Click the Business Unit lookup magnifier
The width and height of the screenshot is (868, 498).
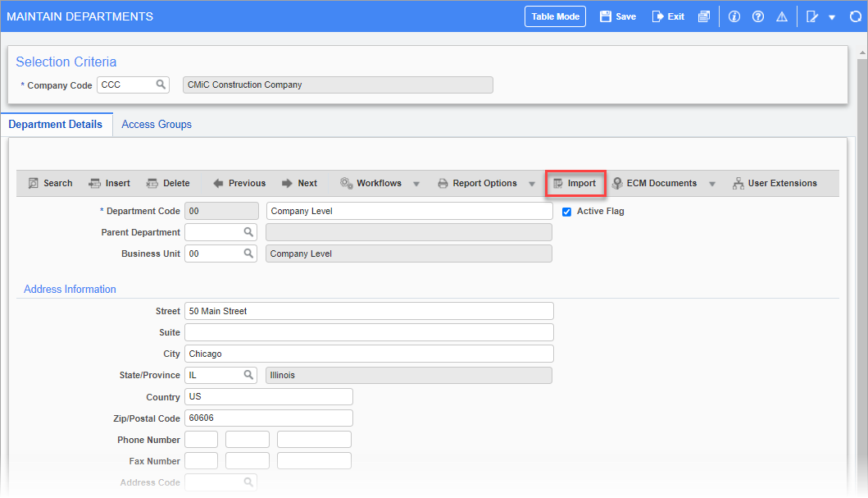click(x=248, y=254)
